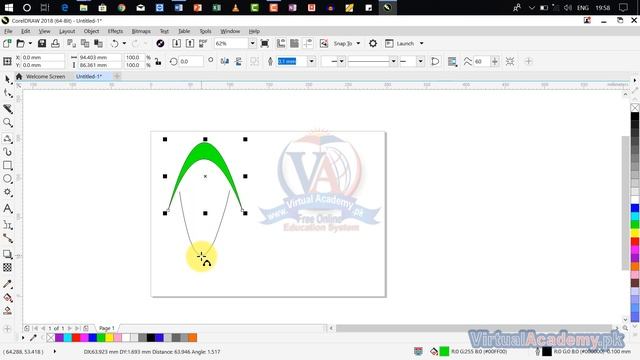Open the Layout menu

[67, 31]
